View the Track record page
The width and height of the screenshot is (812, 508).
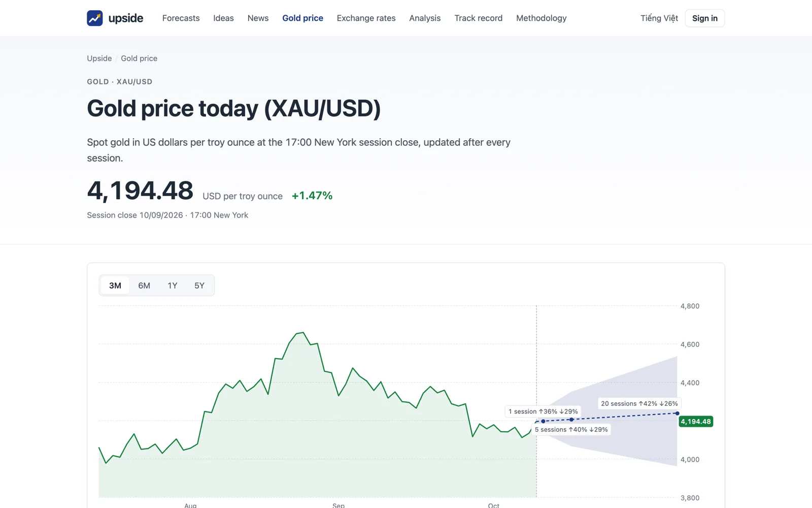tap(478, 18)
